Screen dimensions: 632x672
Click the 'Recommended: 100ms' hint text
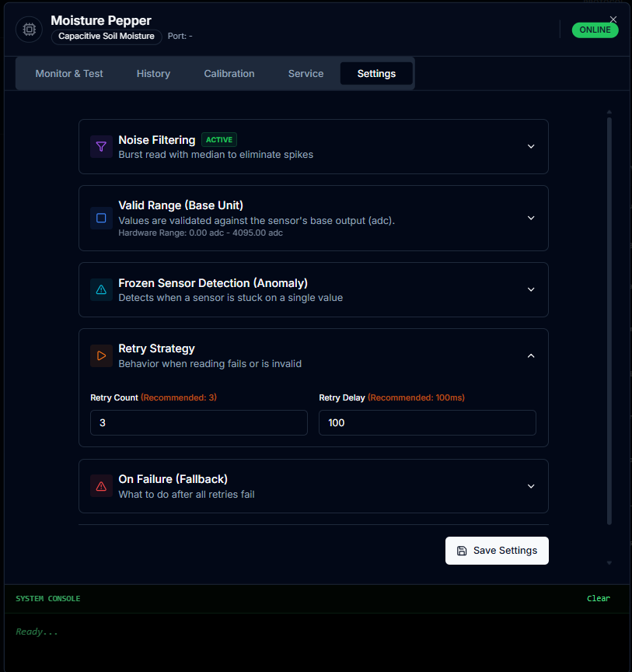click(x=416, y=397)
